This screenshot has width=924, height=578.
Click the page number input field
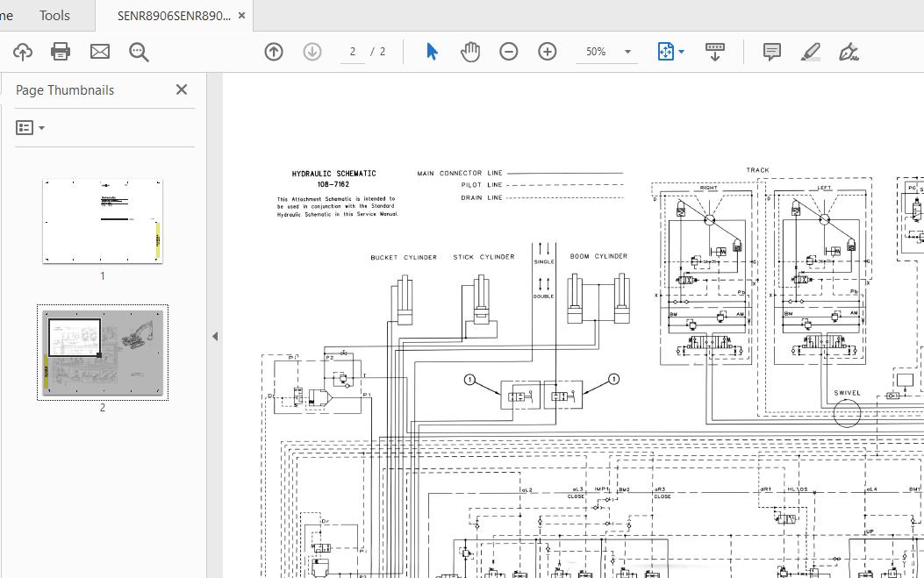(353, 52)
